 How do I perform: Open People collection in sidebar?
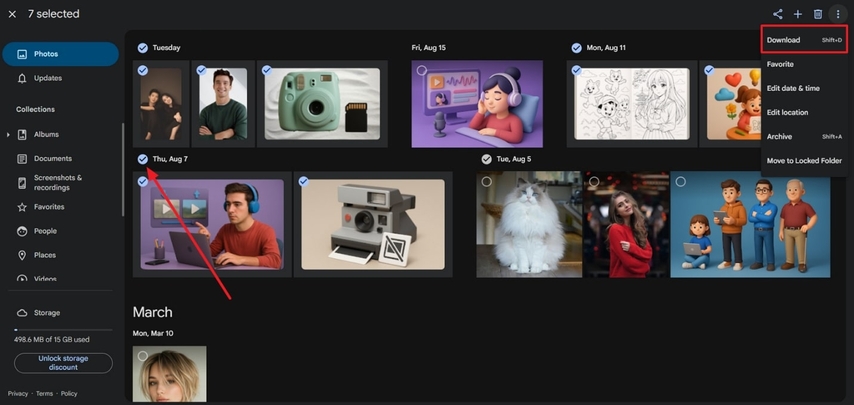pyautogui.click(x=45, y=231)
